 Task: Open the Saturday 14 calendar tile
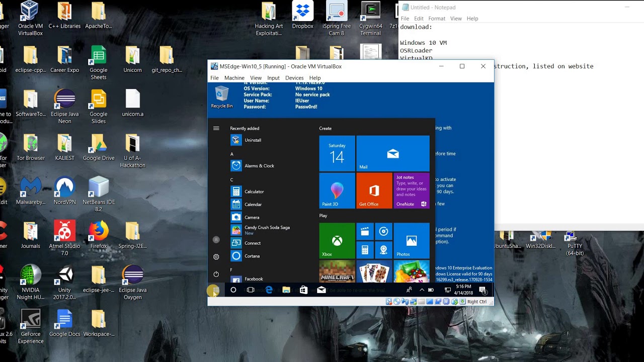(337, 153)
